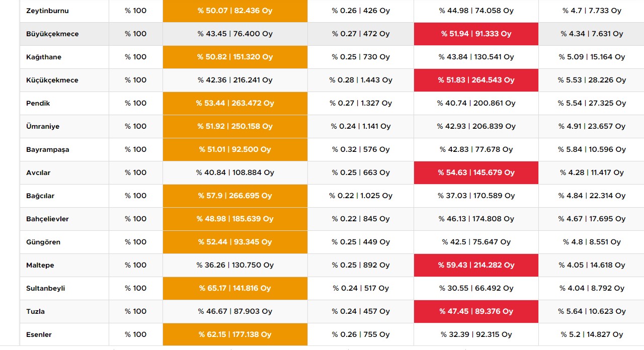
Task: Click the Sultanbeyli district name
Action: (x=46, y=288)
